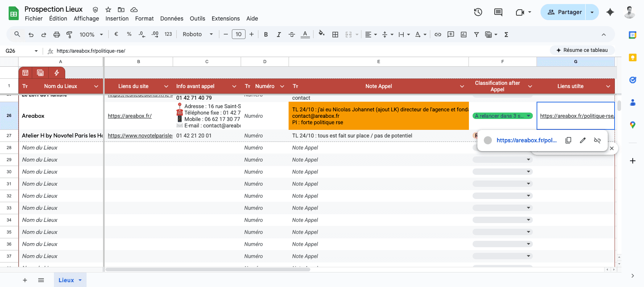Select the Lieux sheet tab
The height and width of the screenshot is (287, 644).
coord(70,280)
